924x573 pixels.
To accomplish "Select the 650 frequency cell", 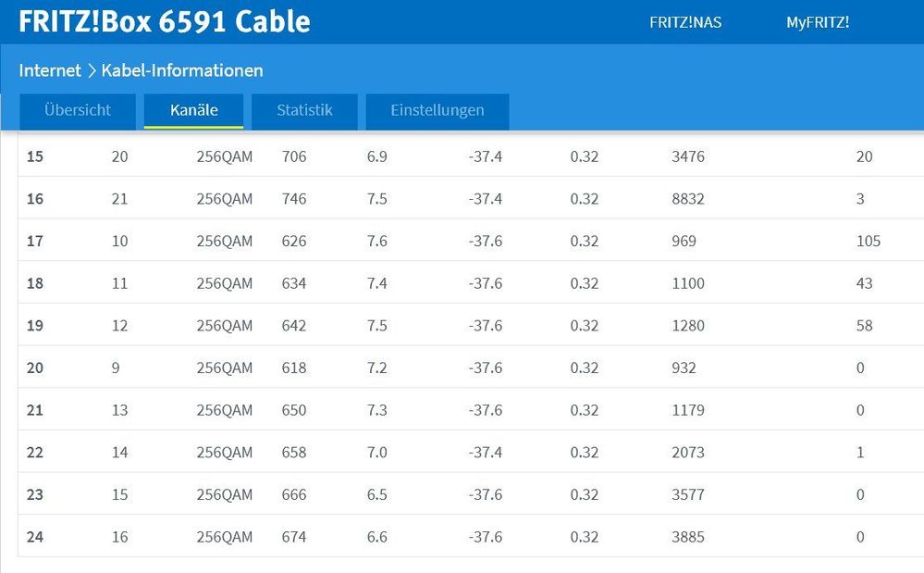I will click(294, 410).
